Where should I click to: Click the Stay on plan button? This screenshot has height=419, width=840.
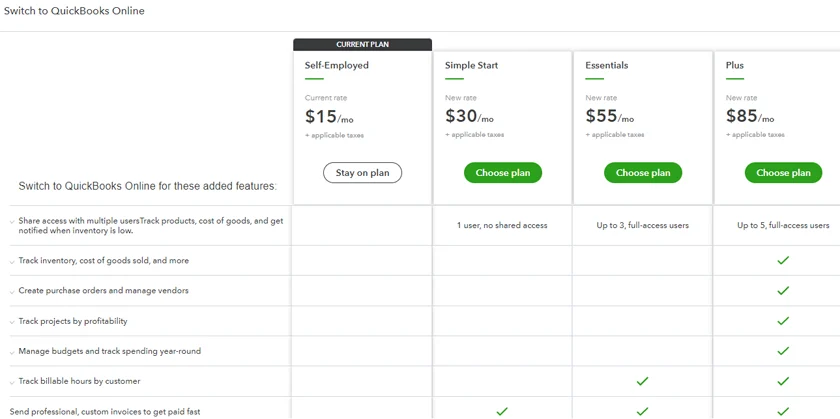[362, 173]
